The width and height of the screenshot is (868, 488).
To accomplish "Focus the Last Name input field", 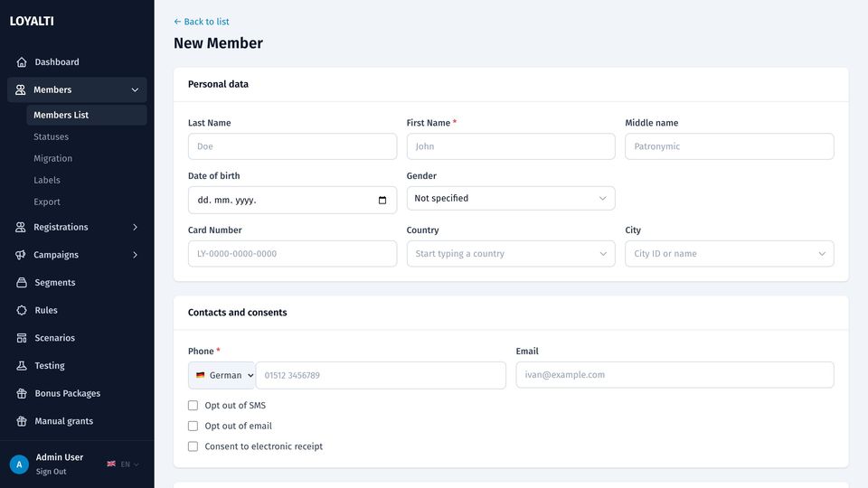I will (292, 146).
